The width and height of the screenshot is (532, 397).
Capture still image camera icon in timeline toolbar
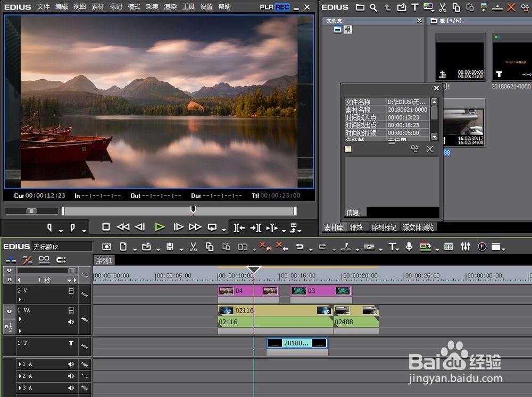pyautogui.click(x=106, y=247)
